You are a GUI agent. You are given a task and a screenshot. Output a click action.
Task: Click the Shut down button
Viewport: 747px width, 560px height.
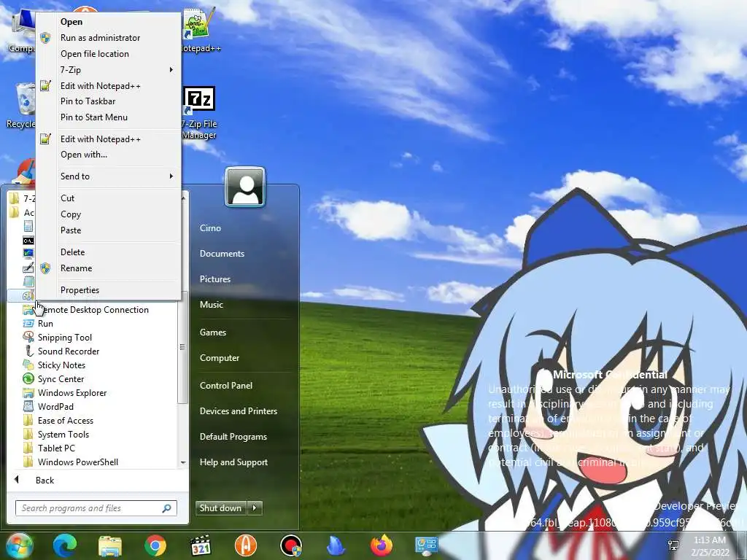[221, 508]
